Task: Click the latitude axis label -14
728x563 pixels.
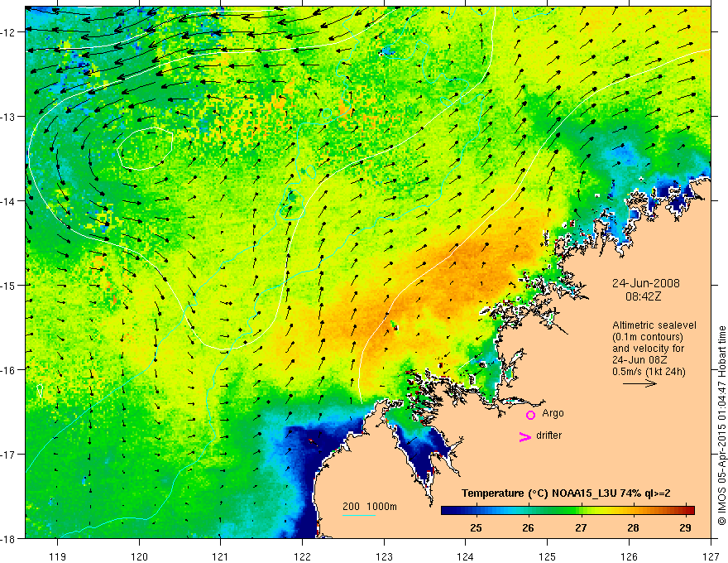Action: pyautogui.click(x=9, y=201)
